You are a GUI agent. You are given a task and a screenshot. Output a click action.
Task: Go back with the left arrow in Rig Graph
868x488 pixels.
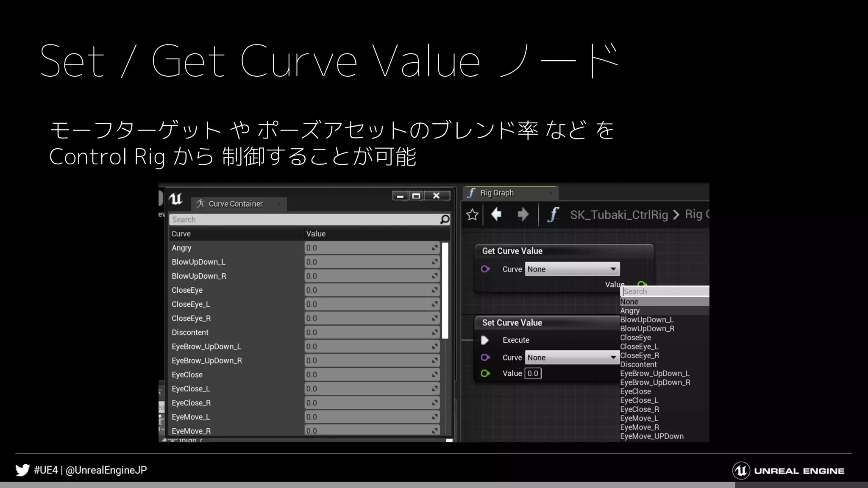click(x=496, y=214)
